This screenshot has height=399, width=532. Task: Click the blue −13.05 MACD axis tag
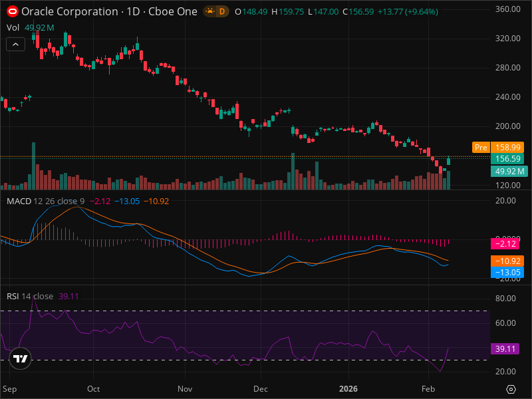tap(507, 272)
